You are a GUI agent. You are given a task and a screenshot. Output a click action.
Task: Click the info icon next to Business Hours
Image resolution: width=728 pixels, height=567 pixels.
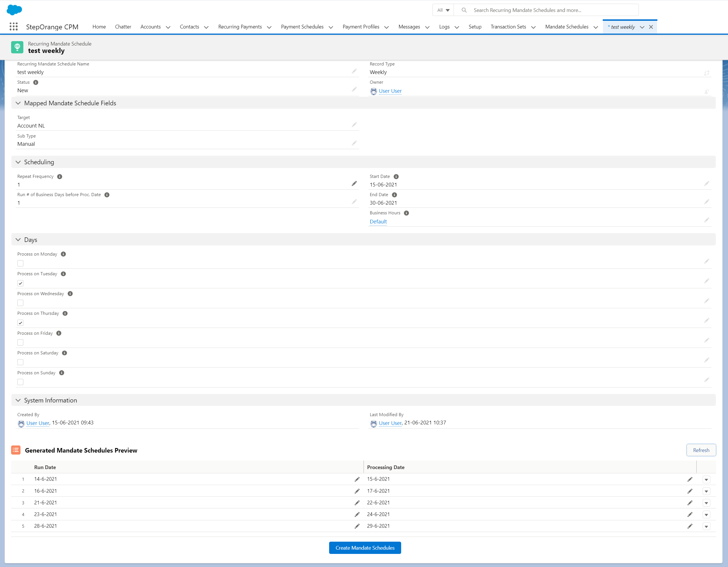click(406, 213)
